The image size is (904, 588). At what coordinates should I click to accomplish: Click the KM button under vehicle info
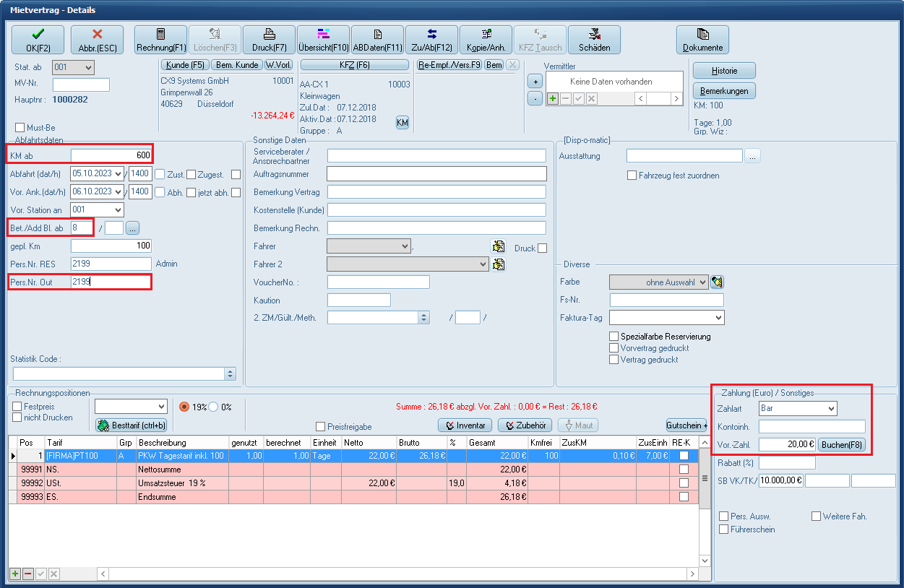[403, 124]
